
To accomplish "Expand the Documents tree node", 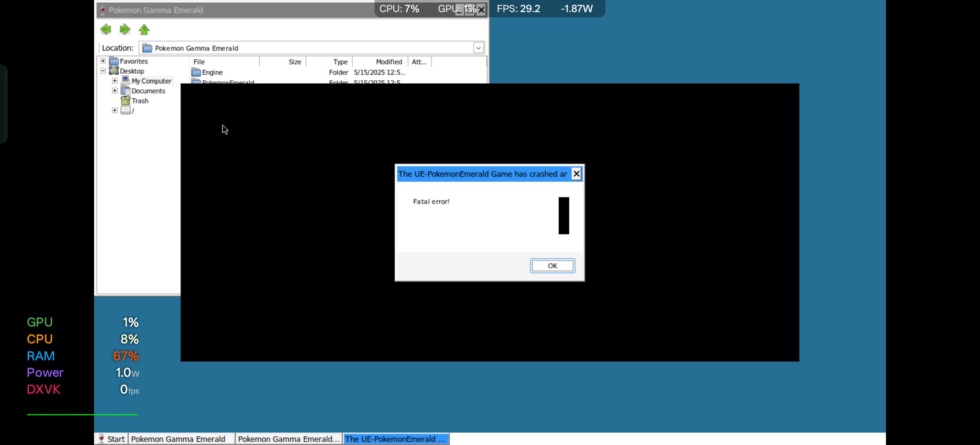I will [x=115, y=91].
